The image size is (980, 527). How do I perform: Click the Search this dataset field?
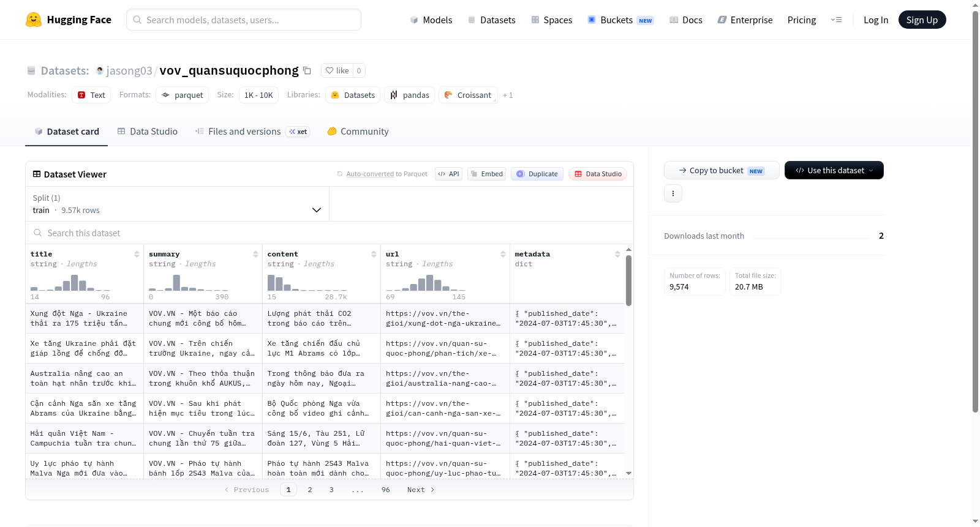(x=330, y=233)
